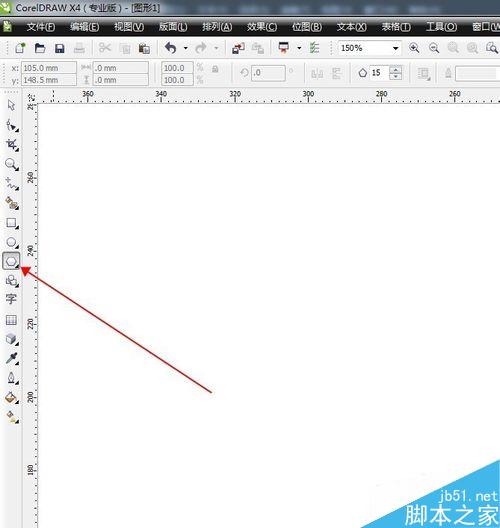
Task: Click the object height field
Action: pyautogui.click(x=121, y=80)
